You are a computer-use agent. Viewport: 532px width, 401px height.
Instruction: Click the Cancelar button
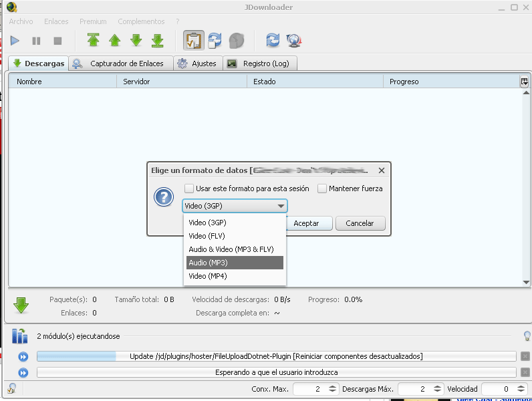point(360,223)
